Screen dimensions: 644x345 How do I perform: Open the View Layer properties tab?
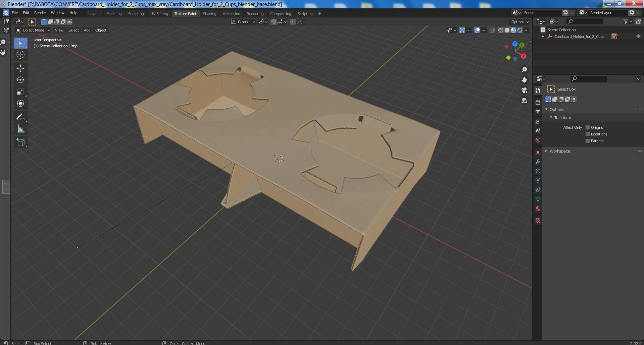[x=538, y=121]
